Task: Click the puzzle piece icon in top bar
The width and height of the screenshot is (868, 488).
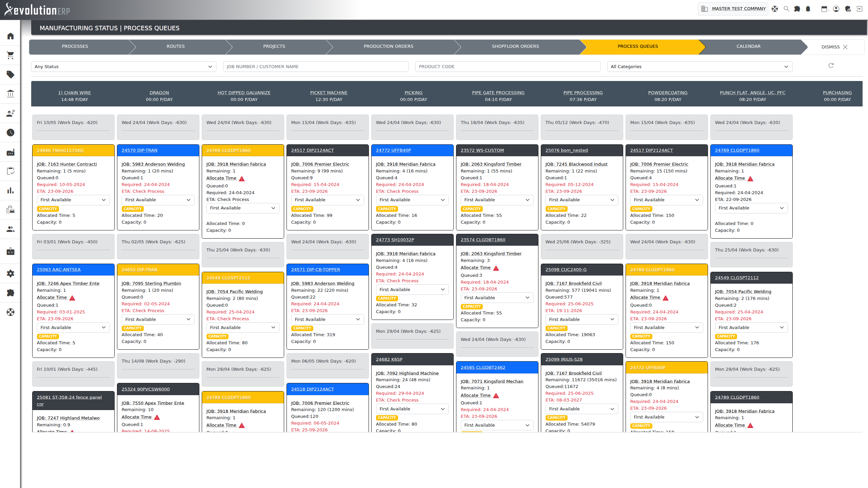Action: pyautogui.click(x=797, y=9)
